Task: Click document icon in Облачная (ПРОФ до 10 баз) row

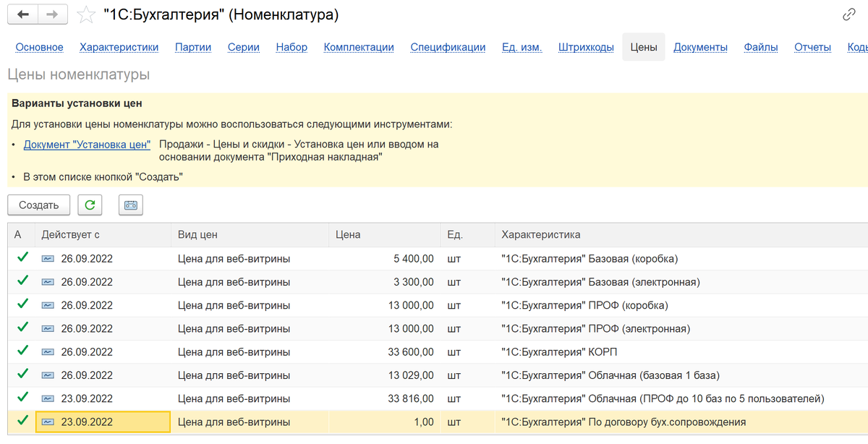Action: 48,398
